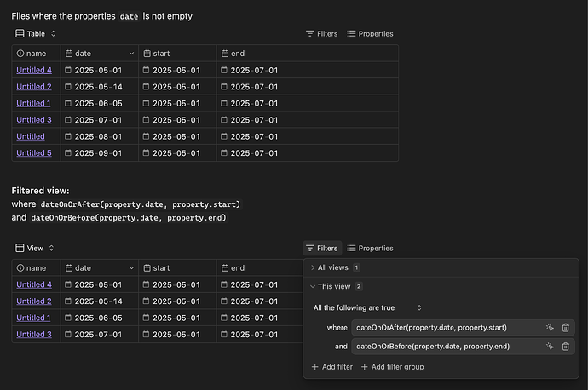The image size is (588, 390).
Task: Open the Table view switcher dropdown
Action: point(36,34)
